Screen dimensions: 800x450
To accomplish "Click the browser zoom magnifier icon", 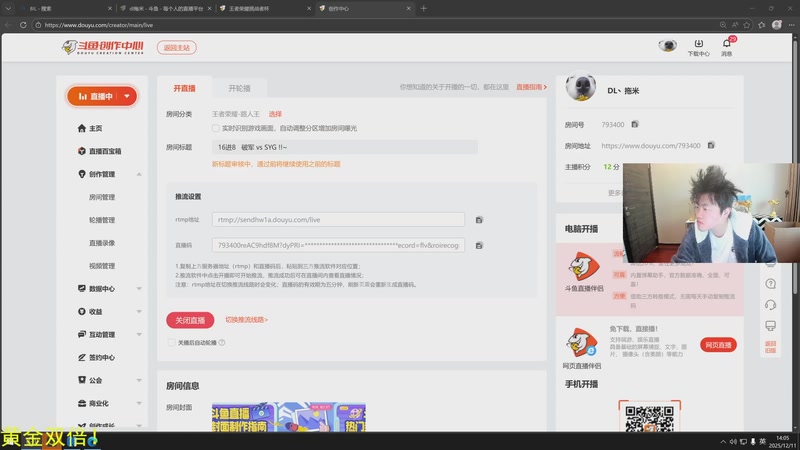I will (x=723, y=24).
